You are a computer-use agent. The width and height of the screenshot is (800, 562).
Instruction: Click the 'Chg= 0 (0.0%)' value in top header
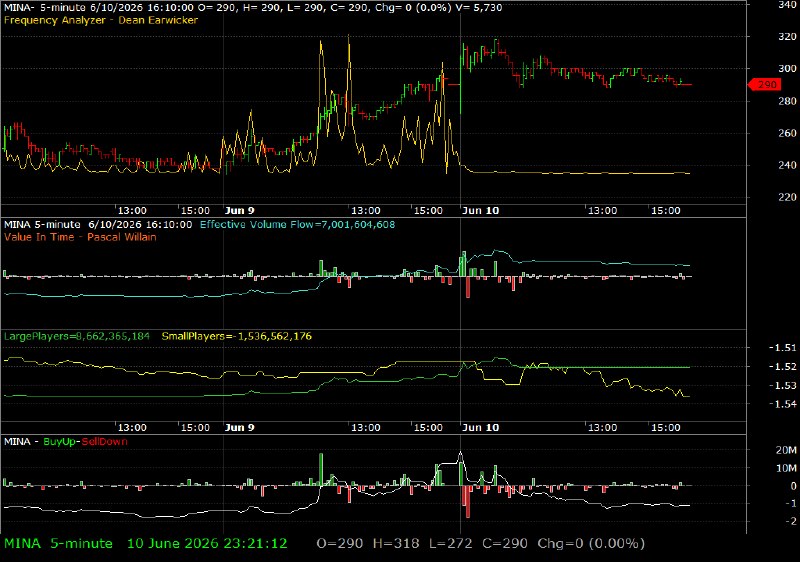(x=412, y=8)
